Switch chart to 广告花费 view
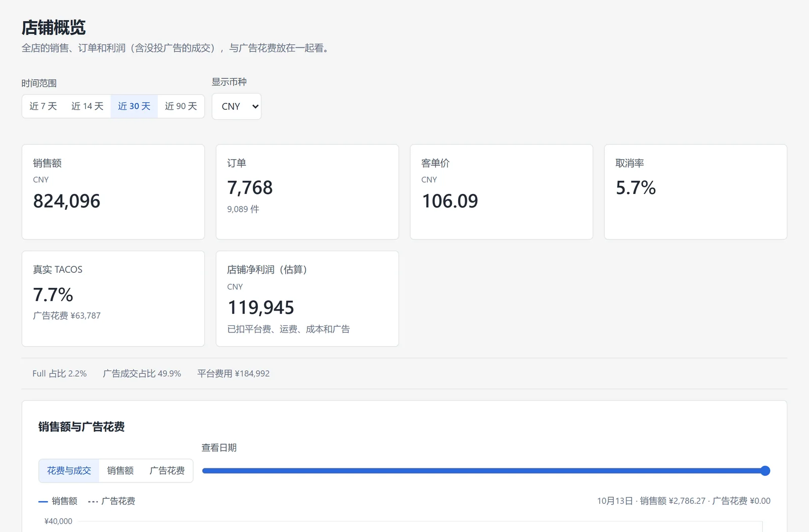The height and width of the screenshot is (532, 809). [167, 471]
